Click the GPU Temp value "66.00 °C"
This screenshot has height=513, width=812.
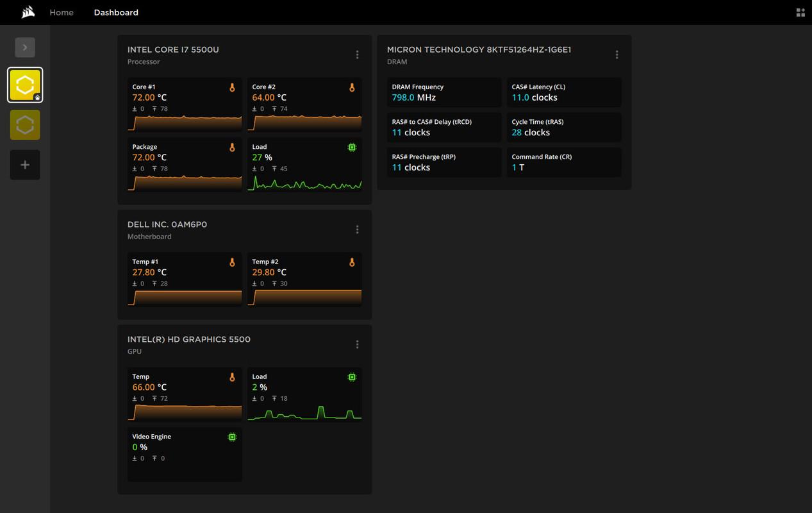point(149,387)
